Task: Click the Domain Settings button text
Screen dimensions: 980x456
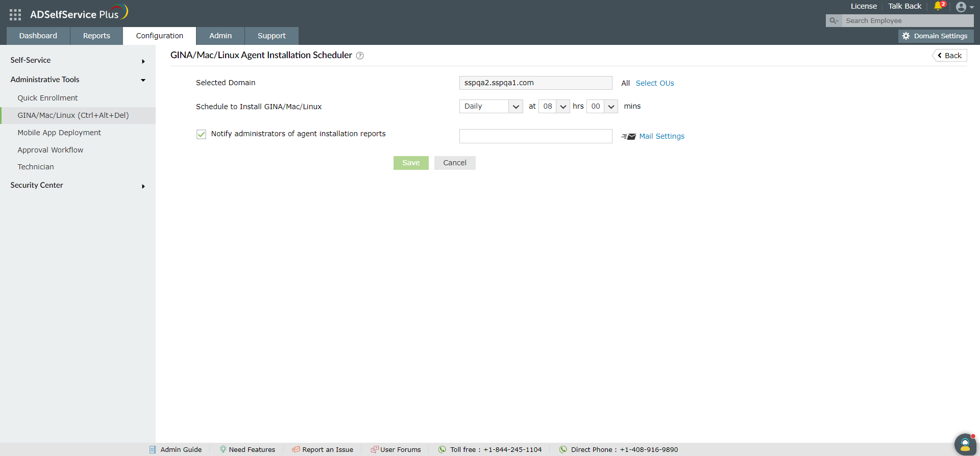Action: coord(941,36)
